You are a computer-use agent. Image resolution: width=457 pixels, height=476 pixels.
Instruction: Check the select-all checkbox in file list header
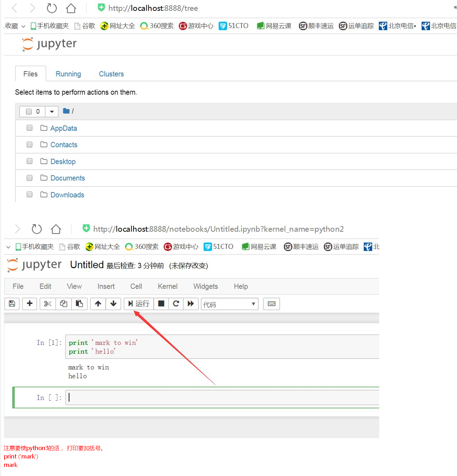pyautogui.click(x=29, y=111)
